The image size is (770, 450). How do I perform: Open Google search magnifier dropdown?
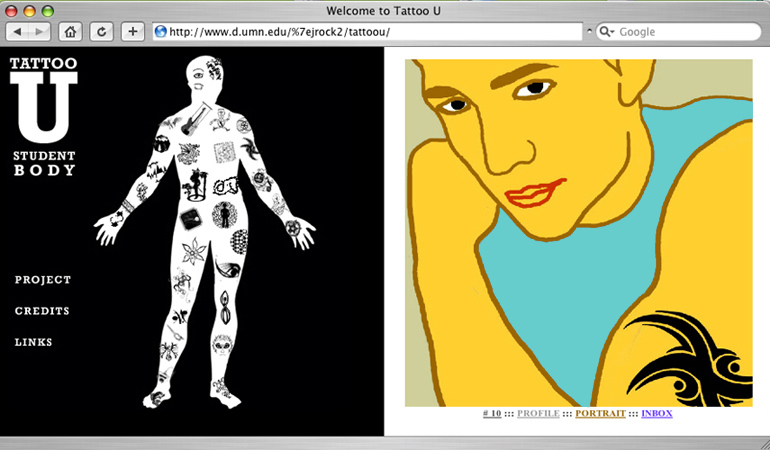tap(607, 32)
